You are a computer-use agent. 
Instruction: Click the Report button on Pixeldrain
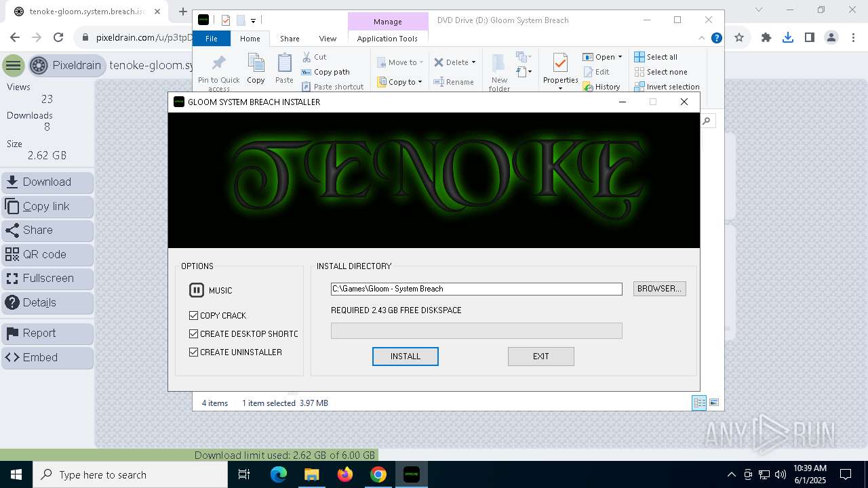click(x=47, y=333)
